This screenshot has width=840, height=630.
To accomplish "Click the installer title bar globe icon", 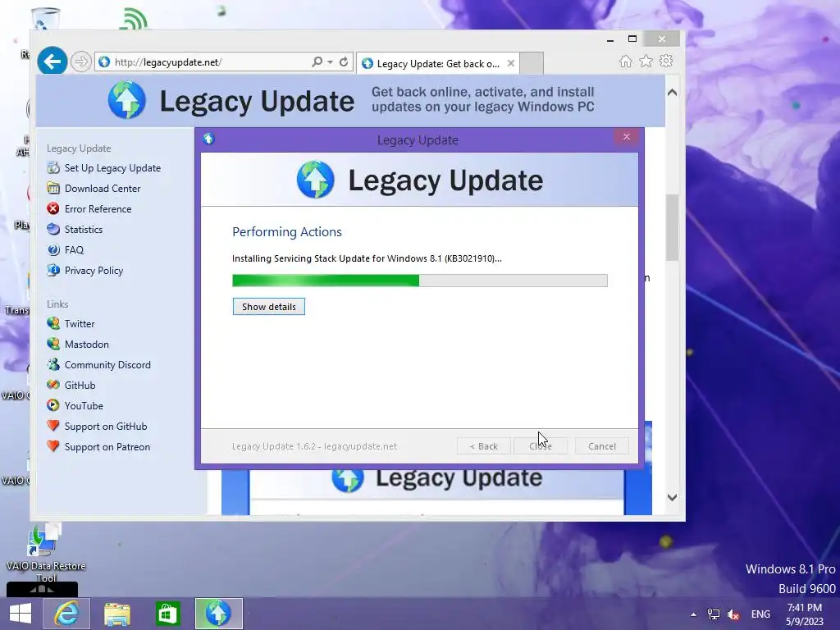I will [208, 139].
